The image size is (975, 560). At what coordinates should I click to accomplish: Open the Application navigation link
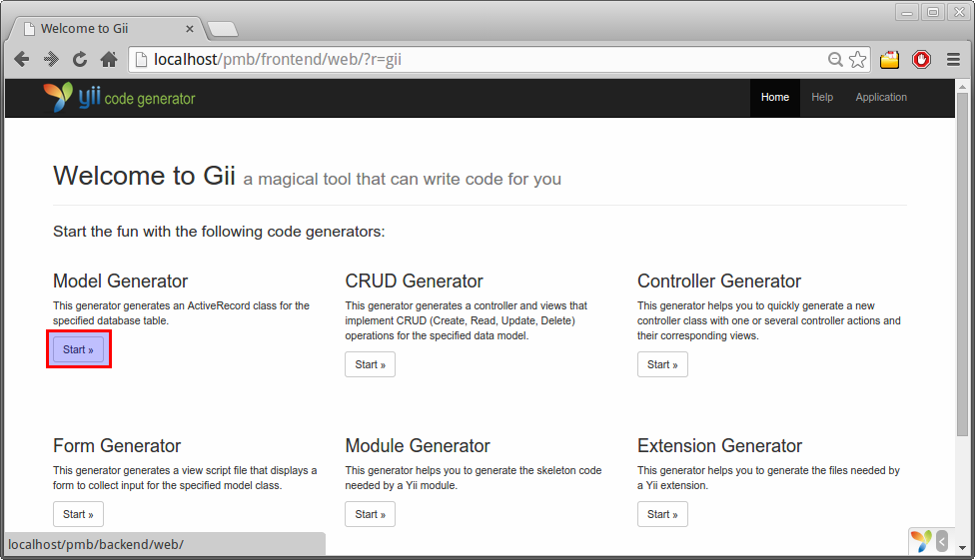881,98
